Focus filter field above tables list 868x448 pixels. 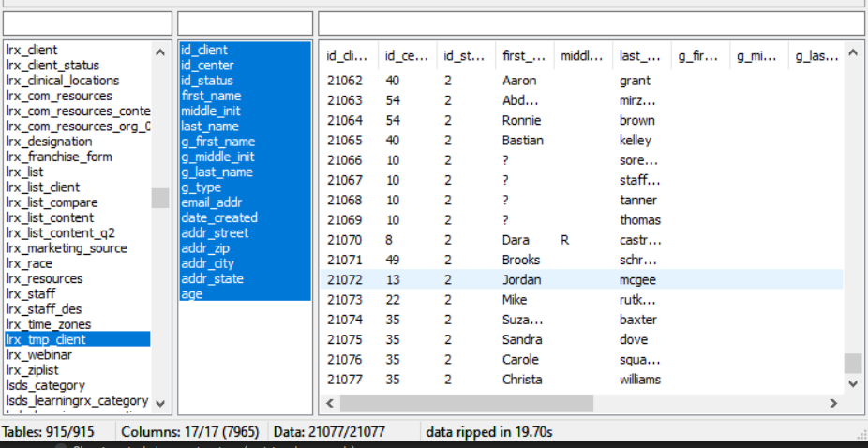coord(87,23)
